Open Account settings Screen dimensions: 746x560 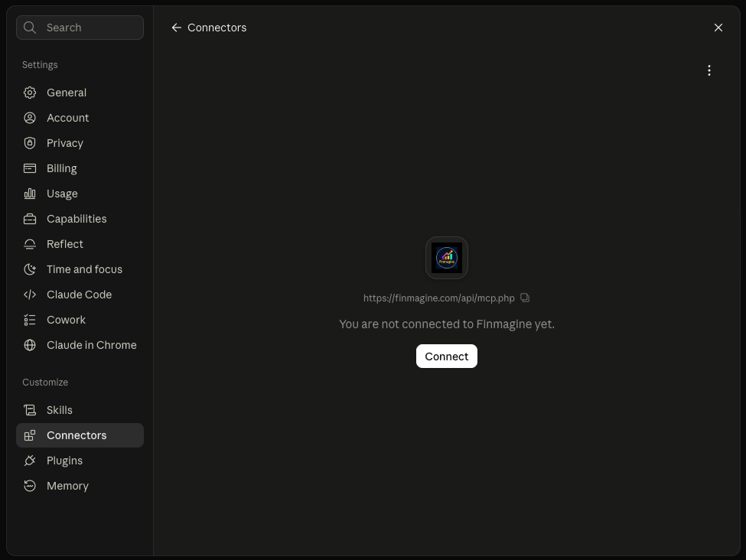80,118
